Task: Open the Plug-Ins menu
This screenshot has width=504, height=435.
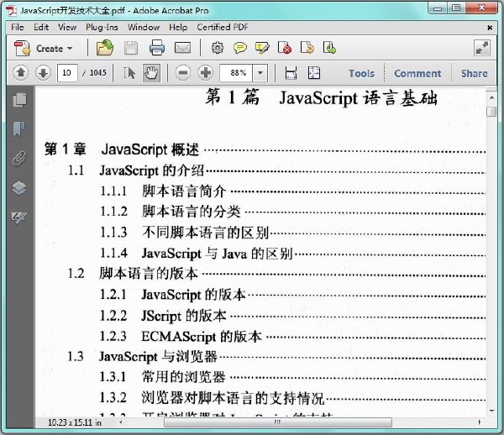Action: click(x=102, y=28)
